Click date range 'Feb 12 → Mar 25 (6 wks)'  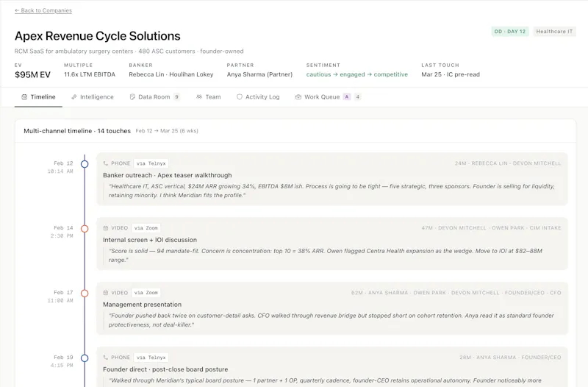point(167,131)
